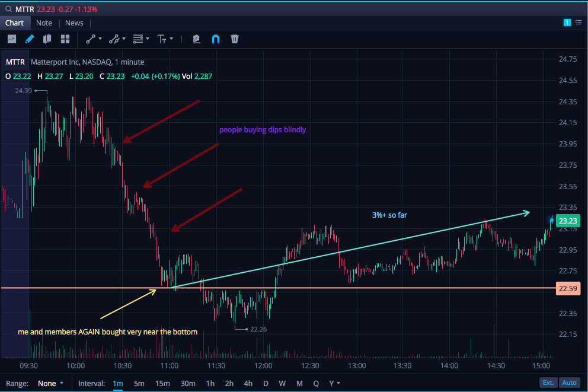Viewport: 588px width, 392px height.
Task: Click the edit drawings icon
Action: click(x=196, y=39)
